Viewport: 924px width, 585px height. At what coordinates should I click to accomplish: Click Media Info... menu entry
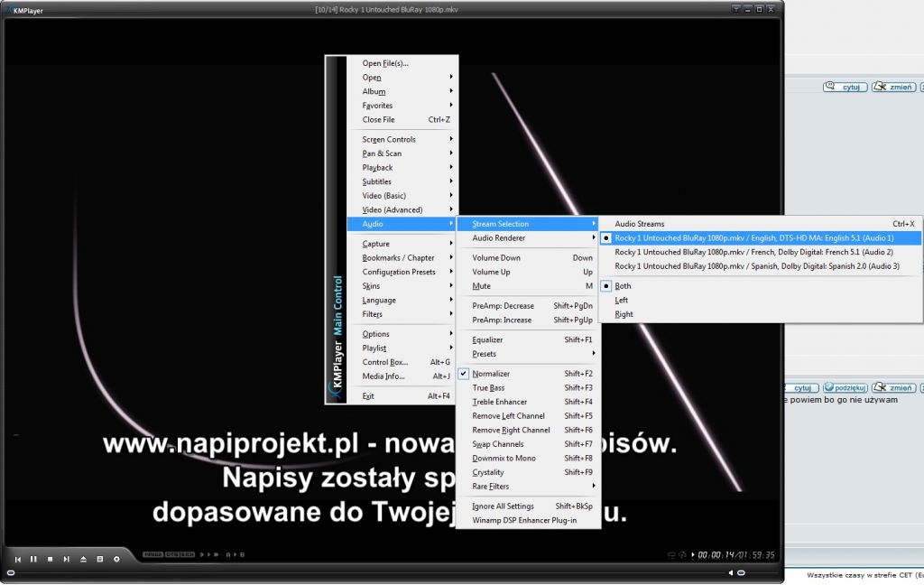(402, 376)
